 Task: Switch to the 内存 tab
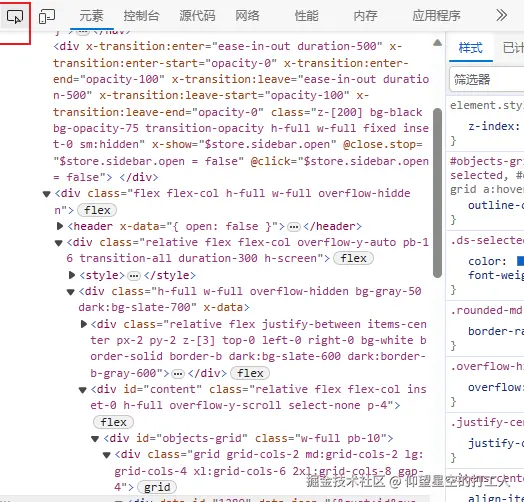(365, 16)
